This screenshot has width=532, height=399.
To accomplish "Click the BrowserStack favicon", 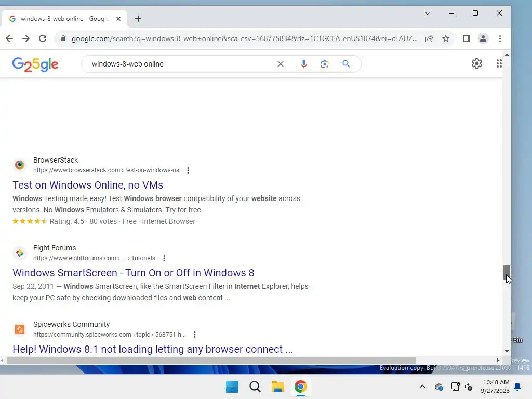I will [20, 165].
